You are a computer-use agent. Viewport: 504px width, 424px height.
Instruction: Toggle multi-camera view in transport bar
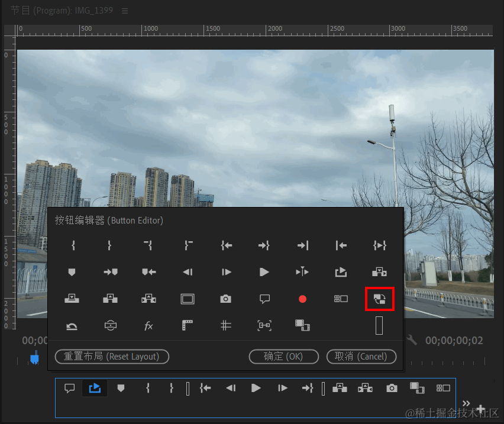tap(443, 388)
